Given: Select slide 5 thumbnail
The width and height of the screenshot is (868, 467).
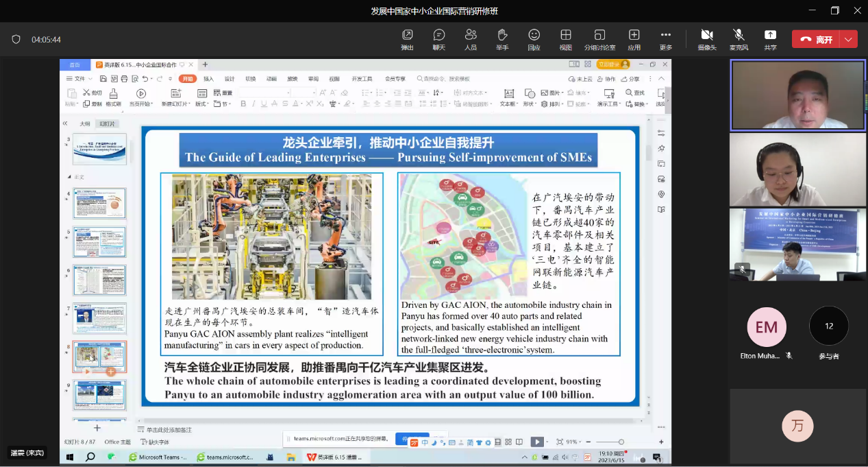Looking at the screenshot, I should pos(100,242).
